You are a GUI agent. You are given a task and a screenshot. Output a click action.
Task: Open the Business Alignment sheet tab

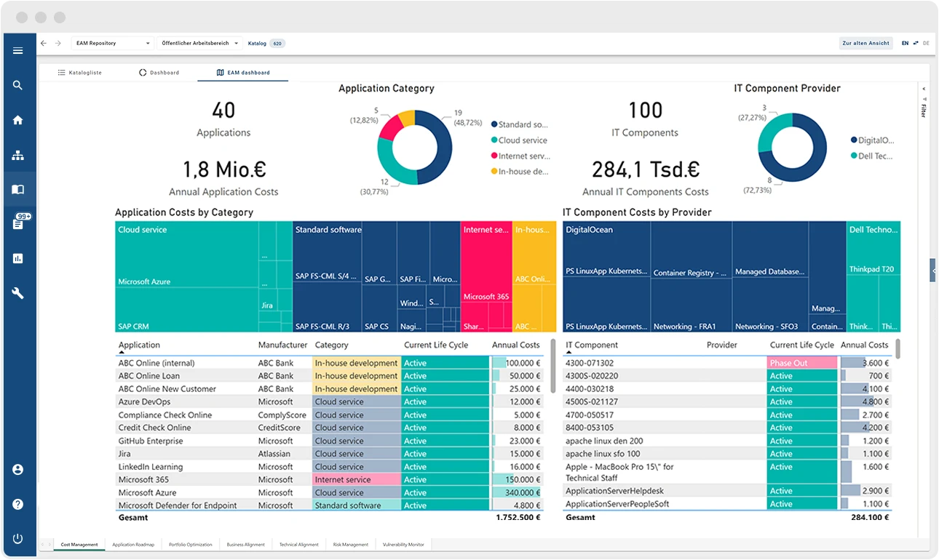[246, 545]
